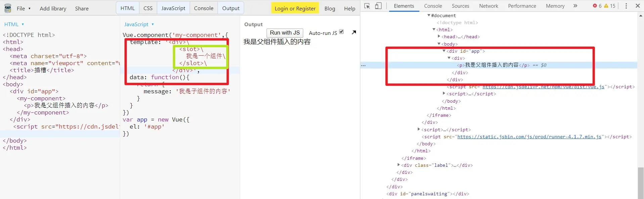Open the Blog link
The height and width of the screenshot is (199, 644).
tap(330, 8)
